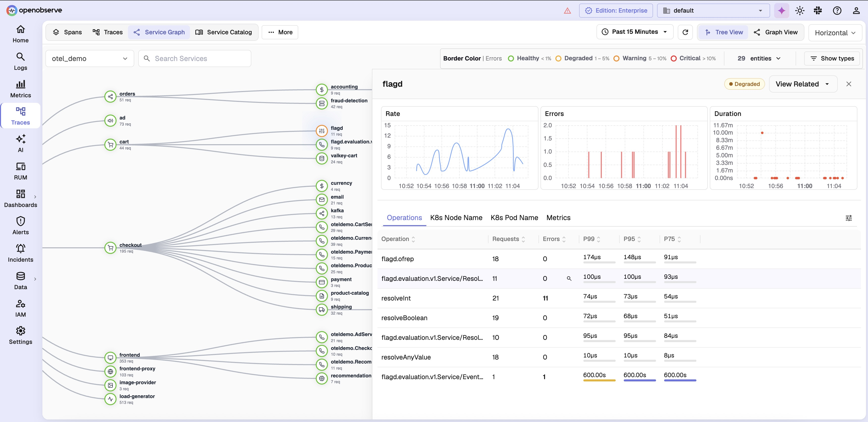The height and width of the screenshot is (422, 868).
Task: Sort by Operation column
Action: pyautogui.click(x=398, y=239)
